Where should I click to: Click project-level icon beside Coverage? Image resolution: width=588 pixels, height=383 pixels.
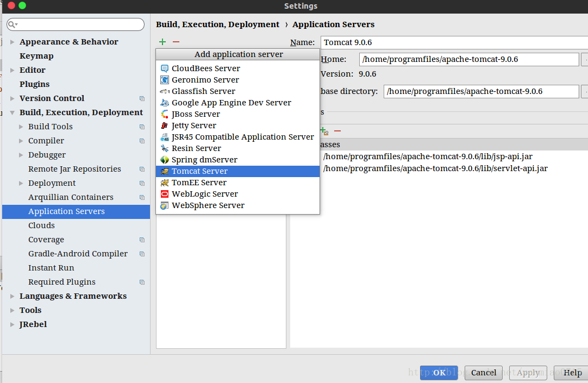[142, 240]
